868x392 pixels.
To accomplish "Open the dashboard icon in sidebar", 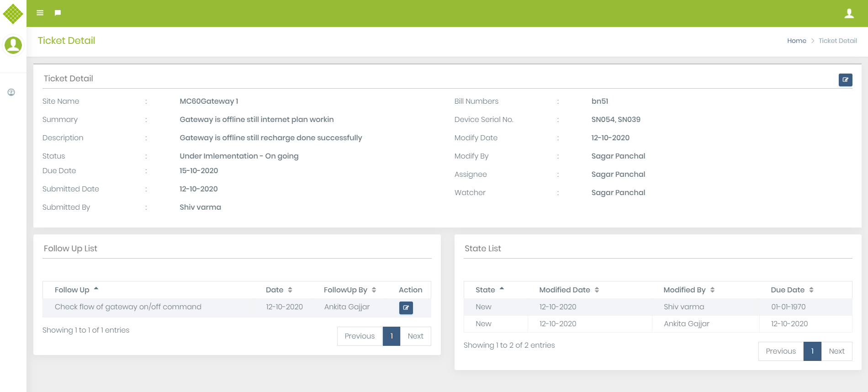I will (11, 92).
